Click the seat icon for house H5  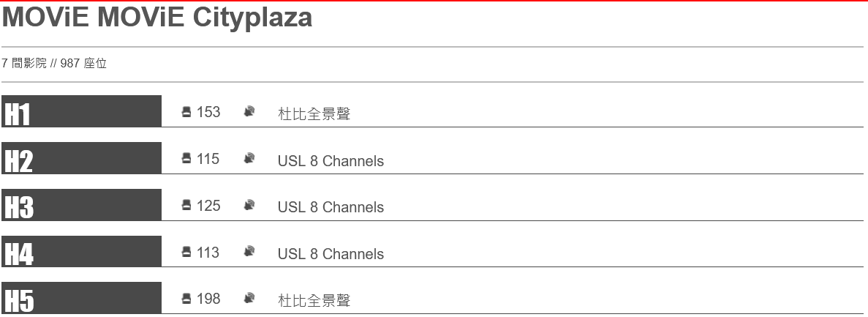click(x=186, y=299)
